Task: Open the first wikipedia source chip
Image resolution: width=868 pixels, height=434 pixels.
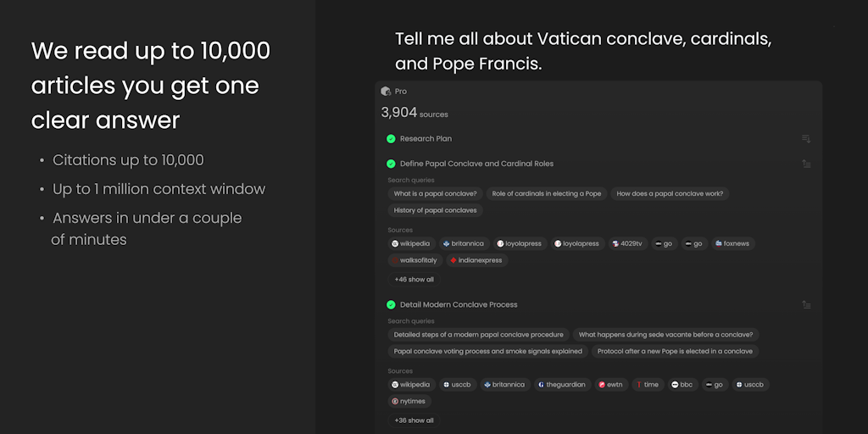Action: (x=411, y=243)
